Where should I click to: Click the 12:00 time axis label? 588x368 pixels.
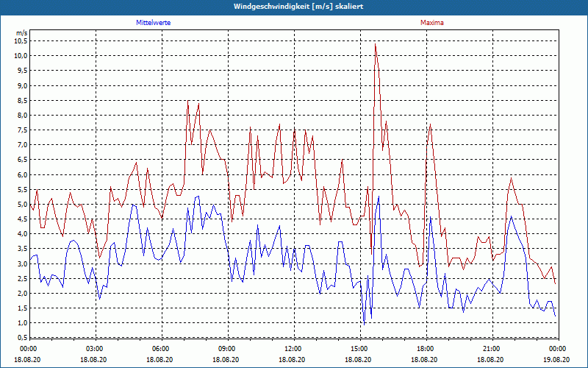[292, 349]
